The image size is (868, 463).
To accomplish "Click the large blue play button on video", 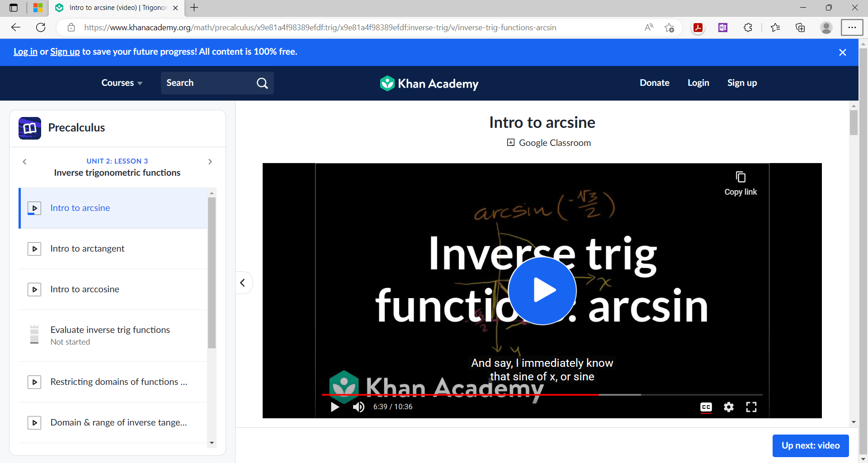I will 542,290.
